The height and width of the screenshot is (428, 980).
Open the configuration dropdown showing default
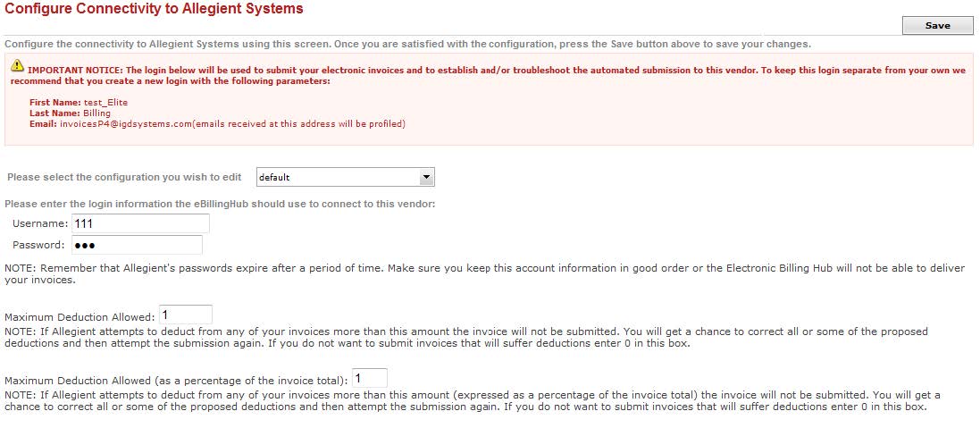[x=345, y=177]
